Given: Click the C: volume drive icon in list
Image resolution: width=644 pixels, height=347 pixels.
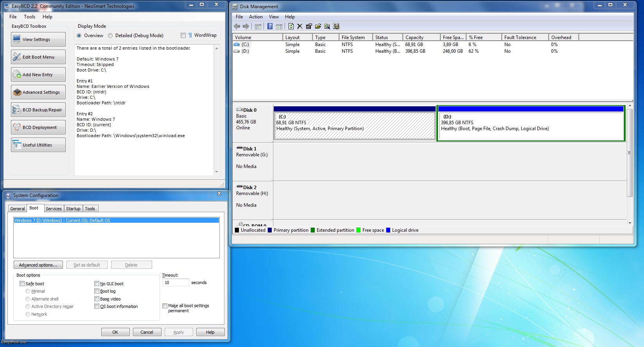Looking at the screenshot, I should (x=237, y=45).
